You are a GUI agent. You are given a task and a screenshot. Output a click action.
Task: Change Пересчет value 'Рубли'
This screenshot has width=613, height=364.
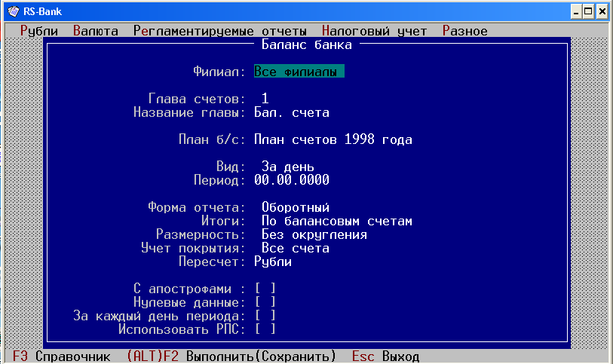(x=273, y=262)
